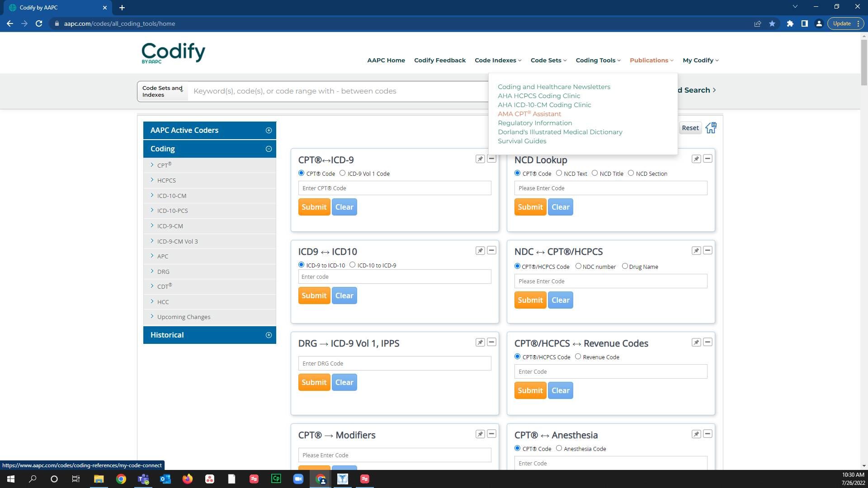This screenshot has height=488, width=868.
Task: Collapse the NCD Lookup widget
Action: (x=708, y=159)
